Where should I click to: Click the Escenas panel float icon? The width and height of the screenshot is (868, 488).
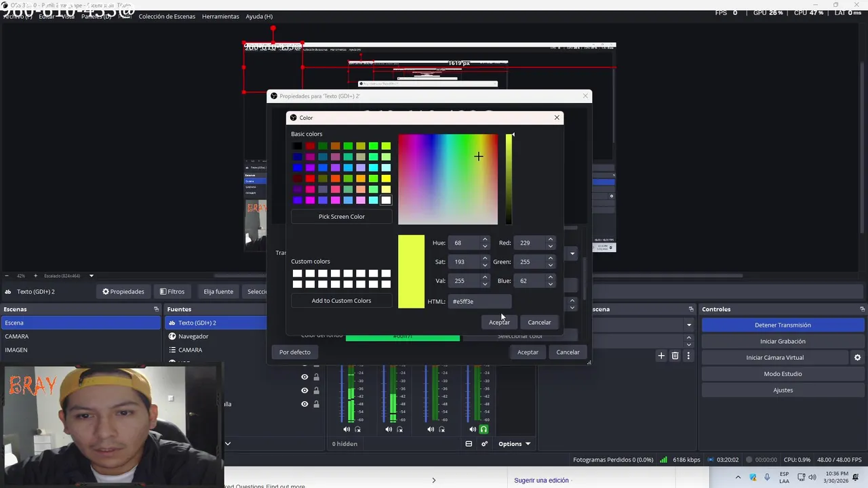coord(156,309)
